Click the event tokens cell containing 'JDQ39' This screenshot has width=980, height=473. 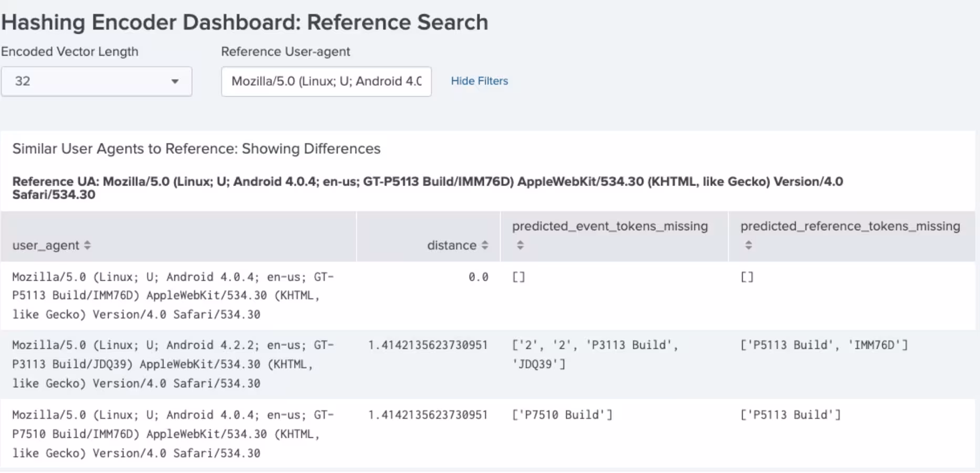(595, 354)
